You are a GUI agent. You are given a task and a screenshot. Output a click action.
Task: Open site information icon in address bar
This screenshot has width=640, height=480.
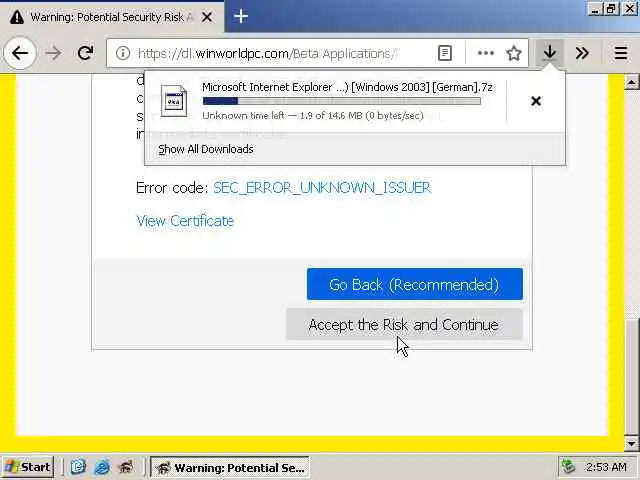click(122, 53)
